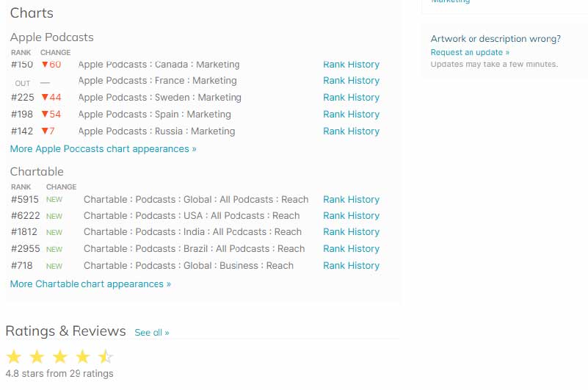This screenshot has width=588, height=390.
Task: Open Rank History for Russia Marketing
Action: click(x=351, y=131)
